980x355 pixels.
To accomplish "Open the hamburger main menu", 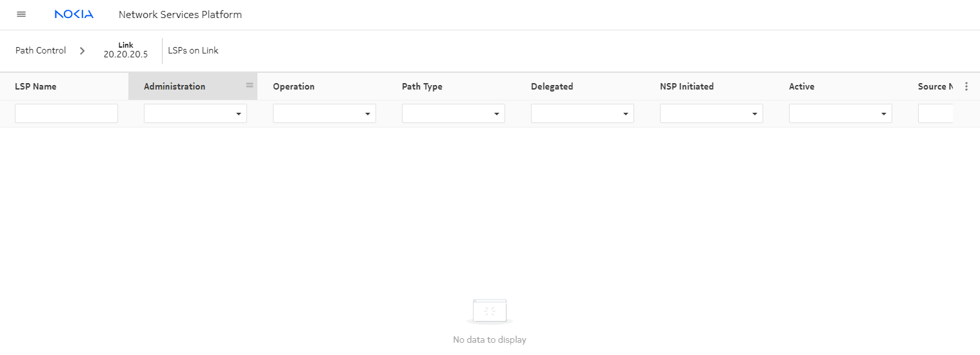I will (21, 14).
